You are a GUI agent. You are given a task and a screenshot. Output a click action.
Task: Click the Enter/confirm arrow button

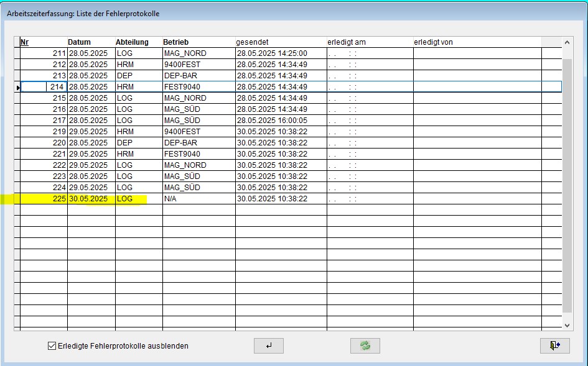click(269, 345)
